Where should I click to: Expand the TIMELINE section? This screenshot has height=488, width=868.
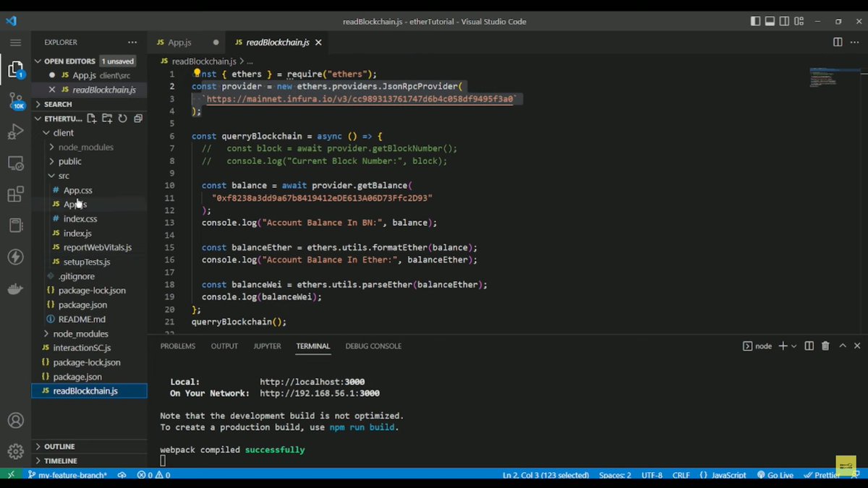[90, 461]
